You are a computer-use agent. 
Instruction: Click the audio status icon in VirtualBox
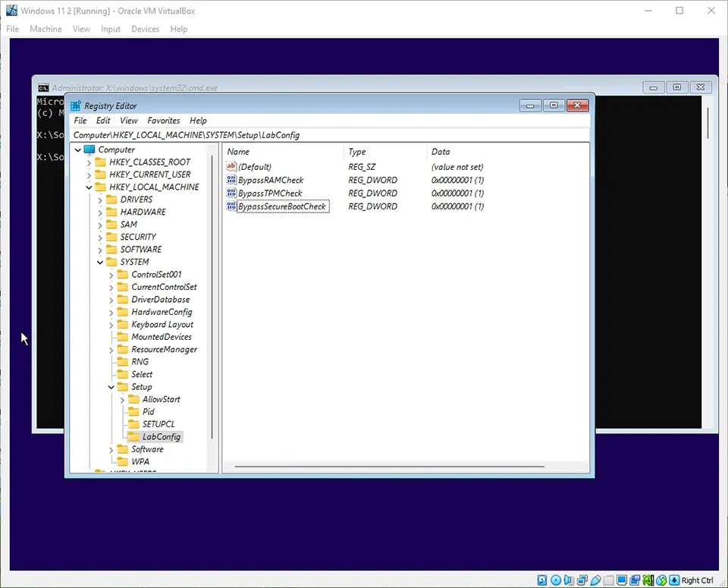pos(569,580)
